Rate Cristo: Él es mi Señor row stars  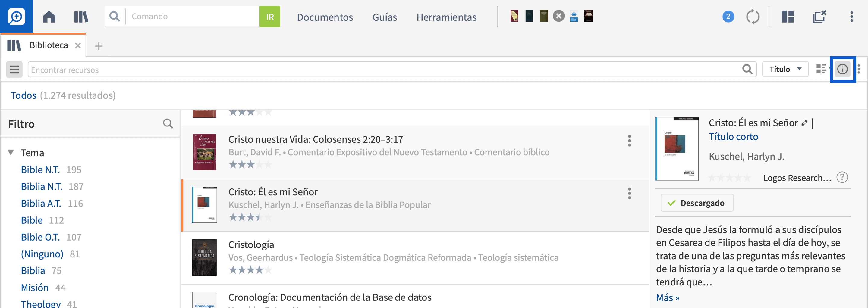(x=250, y=217)
